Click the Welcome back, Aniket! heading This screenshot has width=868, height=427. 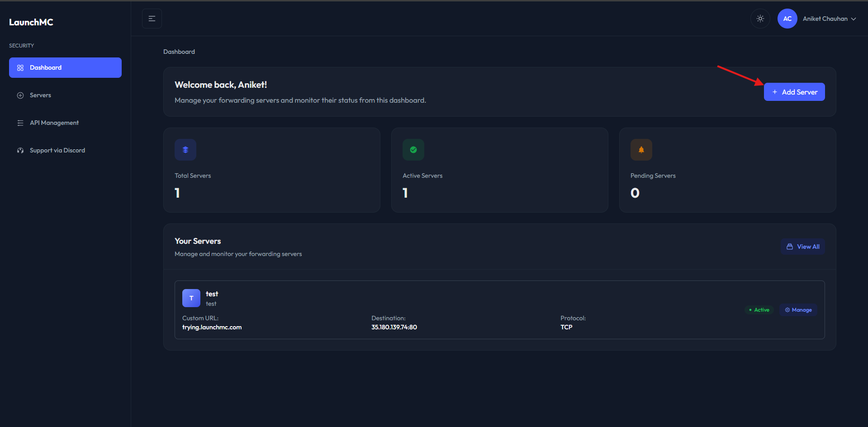(x=221, y=85)
